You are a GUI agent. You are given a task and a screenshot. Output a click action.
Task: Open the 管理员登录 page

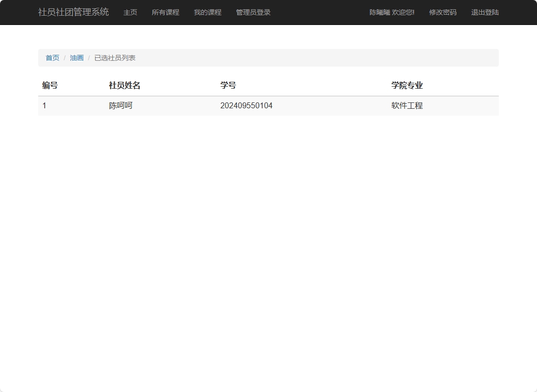[x=252, y=12]
